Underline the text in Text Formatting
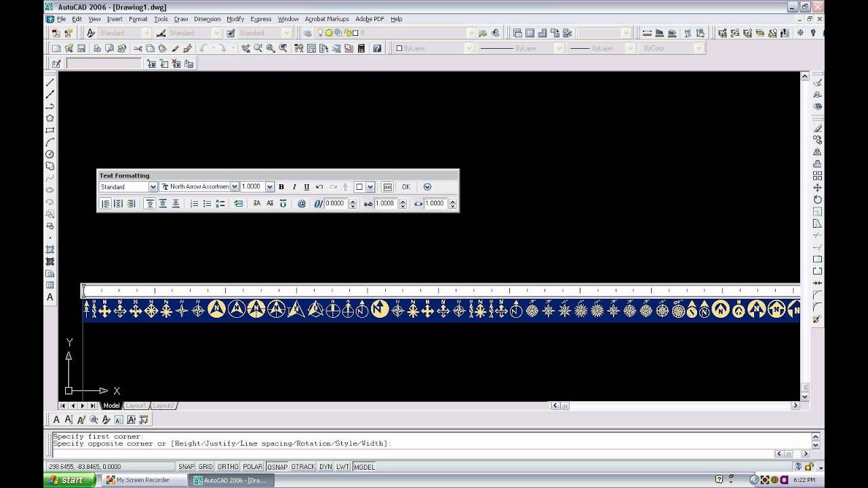Image resolution: width=868 pixels, height=488 pixels. pos(307,187)
